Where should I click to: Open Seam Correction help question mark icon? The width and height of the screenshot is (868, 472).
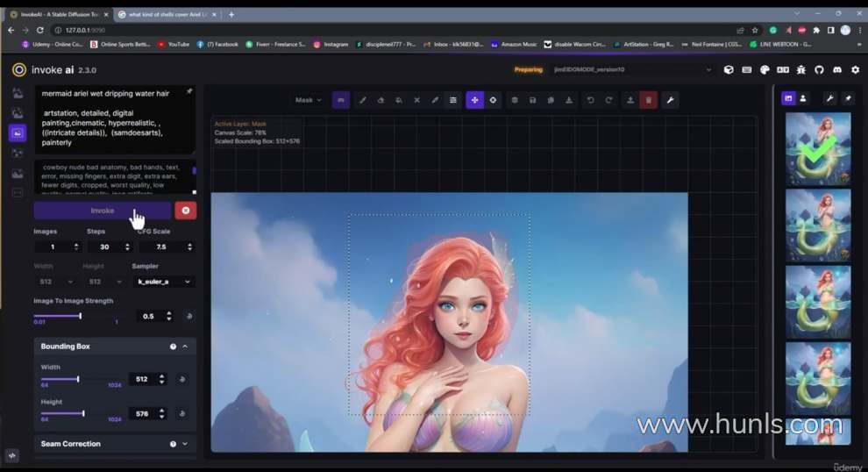click(173, 444)
